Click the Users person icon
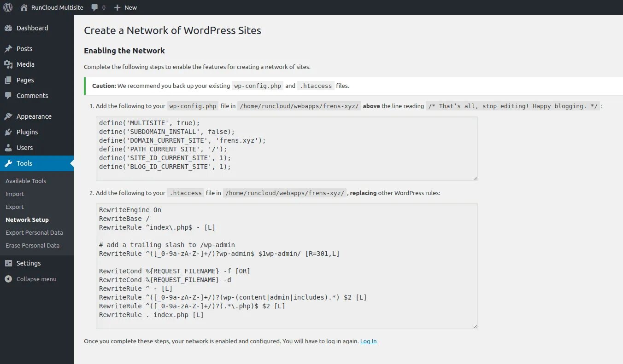Image resolution: width=623 pixels, height=364 pixels. click(8, 148)
